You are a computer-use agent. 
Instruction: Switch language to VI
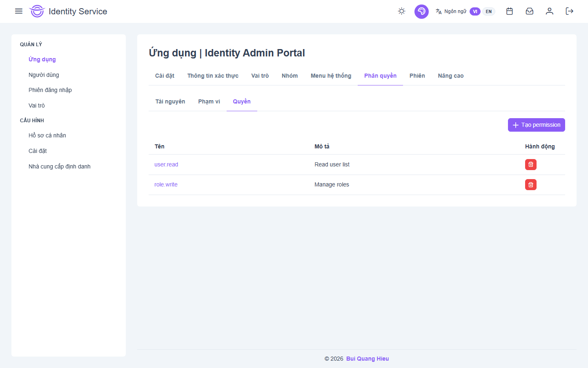coord(474,11)
